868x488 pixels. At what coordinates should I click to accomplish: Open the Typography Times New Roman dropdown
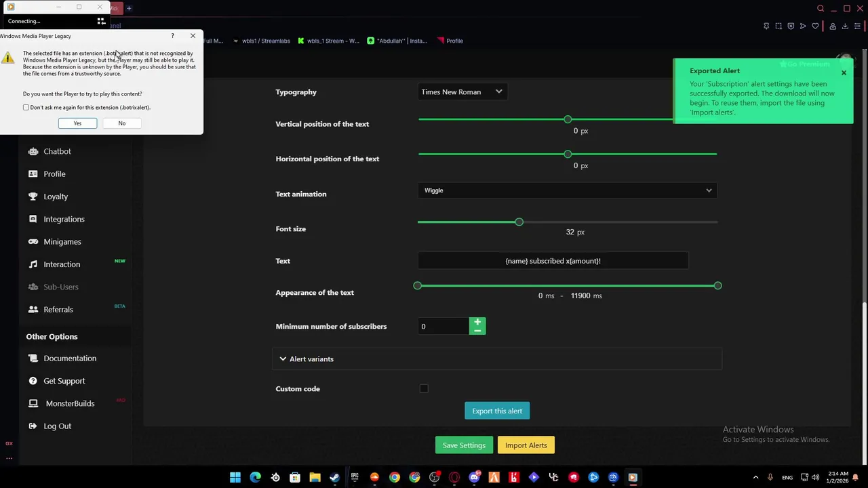(x=462, y=92)
